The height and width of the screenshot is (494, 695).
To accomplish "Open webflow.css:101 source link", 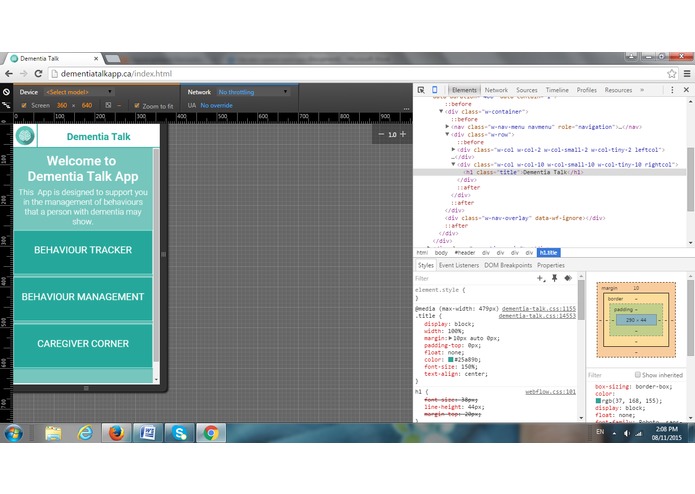I will pos(550,392).
